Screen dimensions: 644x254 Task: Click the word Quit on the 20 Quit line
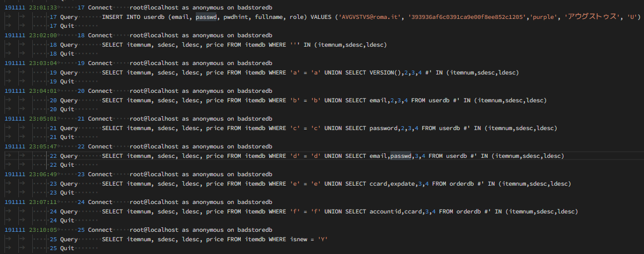pyautogui.click(x=67, y=109)
